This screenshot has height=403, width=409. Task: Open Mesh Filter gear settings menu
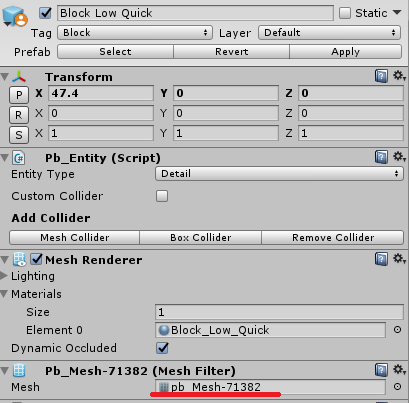[399, 369]
